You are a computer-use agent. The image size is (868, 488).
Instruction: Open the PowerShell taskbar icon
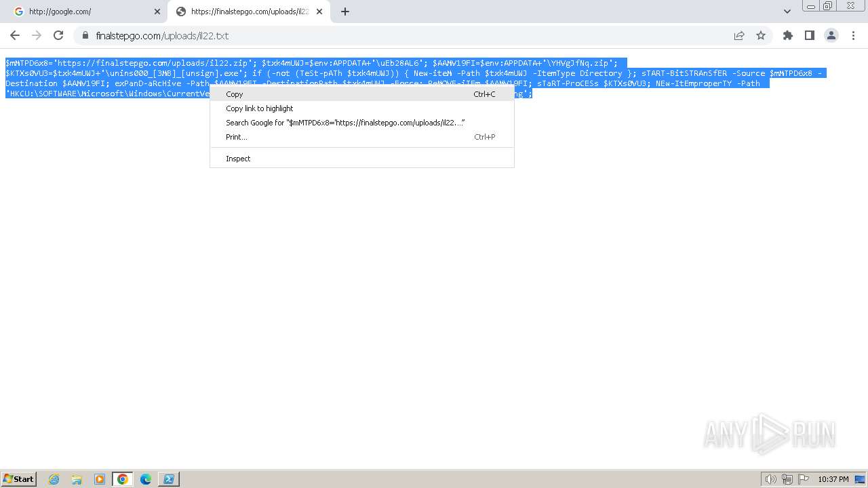[169, 479]
